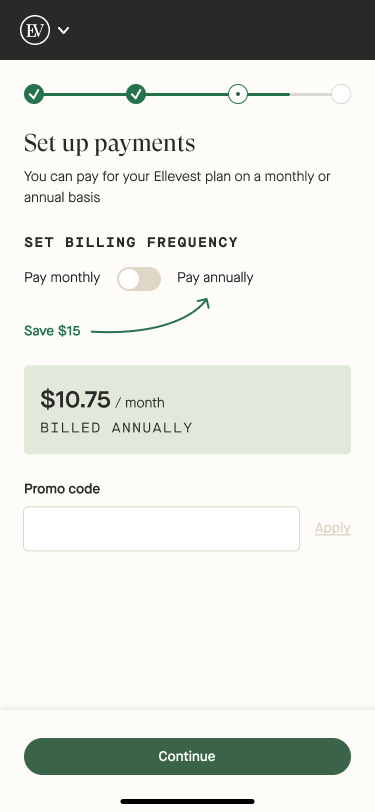This screenshot has height=812, width=375.
Task: Focus the Promo code input field
Action: click(x=162, y=529)
